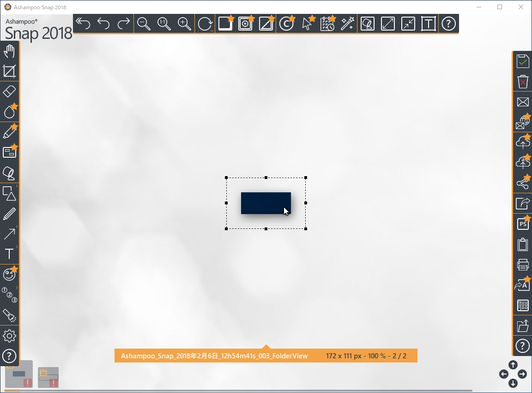Choose the shapes tool

pos(9,193)
